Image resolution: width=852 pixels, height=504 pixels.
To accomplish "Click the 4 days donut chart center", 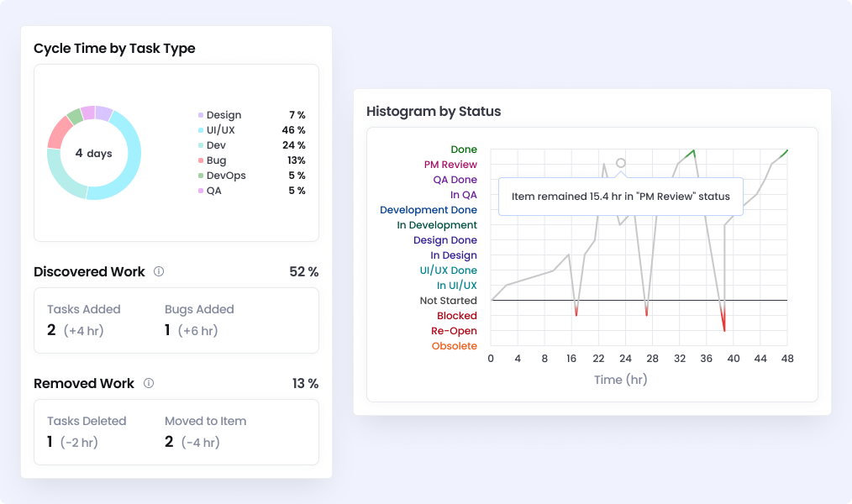I will point(93,154).
